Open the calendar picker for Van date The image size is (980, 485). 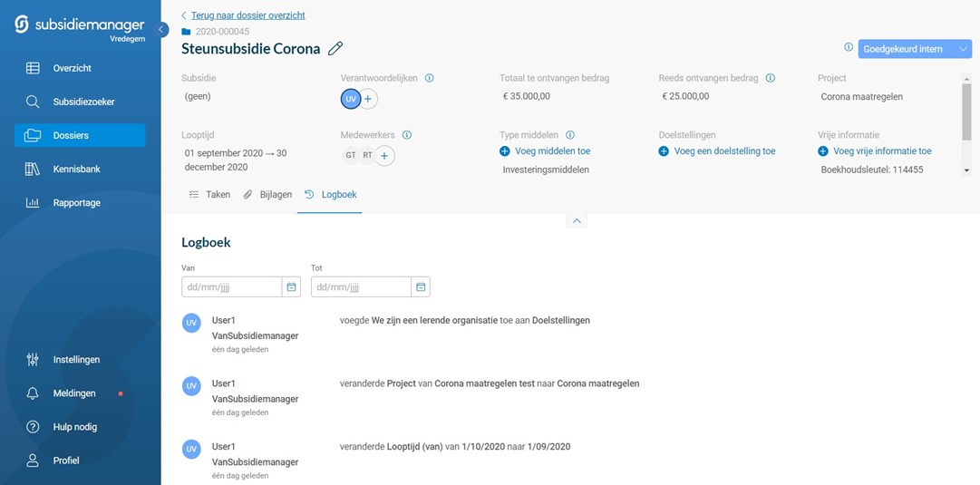tap(291, 287)
